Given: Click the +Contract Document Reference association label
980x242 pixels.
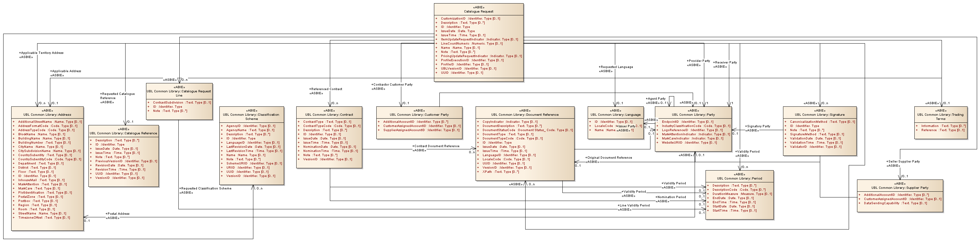Looking at the screenshot, I should 436,146.
